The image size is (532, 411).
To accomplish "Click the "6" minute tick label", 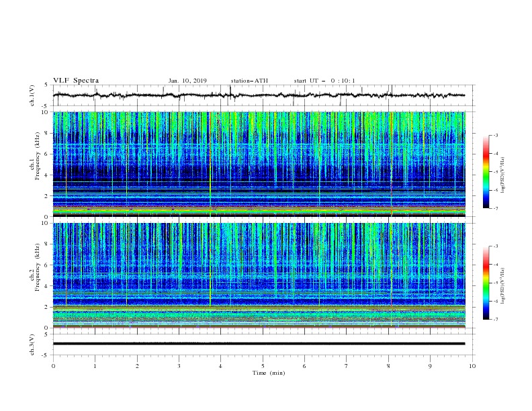I will 304,366.
